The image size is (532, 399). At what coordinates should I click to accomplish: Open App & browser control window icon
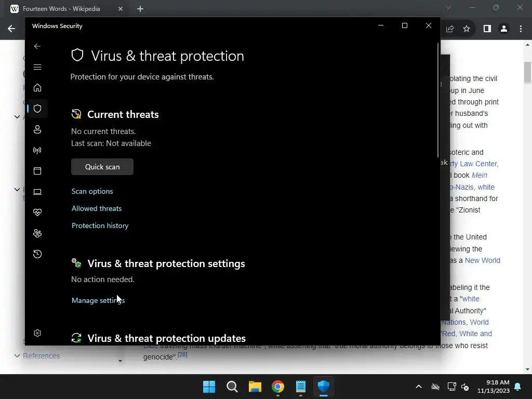click(37, 171)
